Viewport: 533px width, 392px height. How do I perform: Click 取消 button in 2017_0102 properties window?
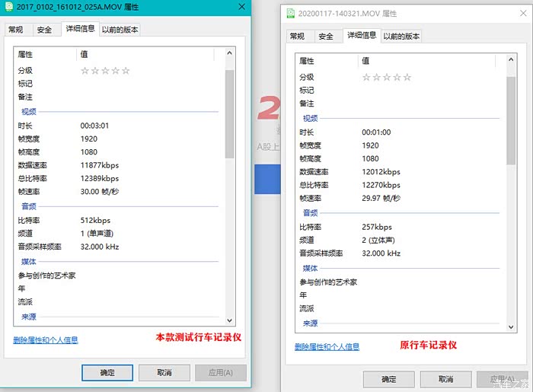[x=164, y=372]
